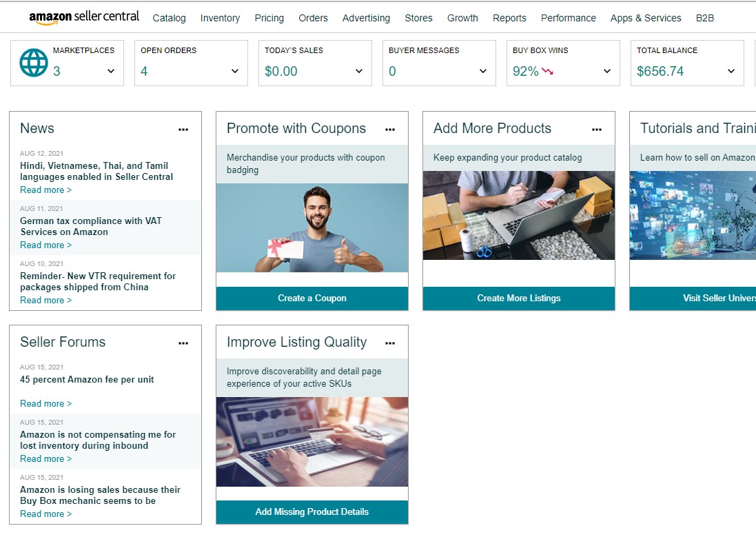Screen dimensions: 756x557
Task: Read more about German tax compliance news
Action: pyautogui.click(x=45, y=245)
